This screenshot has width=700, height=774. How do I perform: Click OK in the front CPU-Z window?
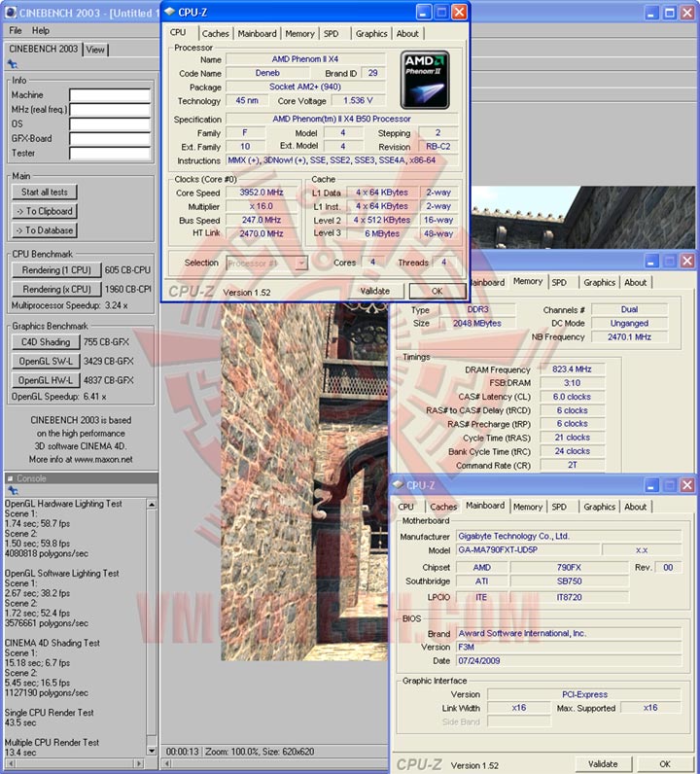437,292
